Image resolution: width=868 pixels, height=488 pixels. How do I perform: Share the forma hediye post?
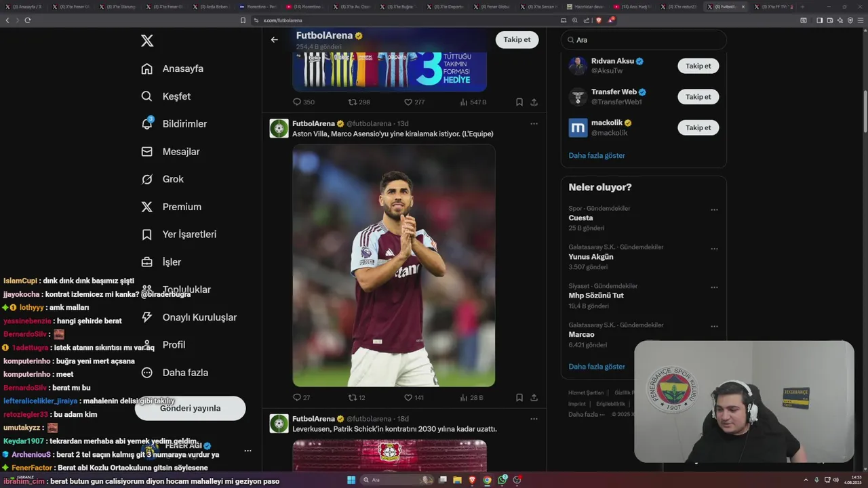point(534,102)
